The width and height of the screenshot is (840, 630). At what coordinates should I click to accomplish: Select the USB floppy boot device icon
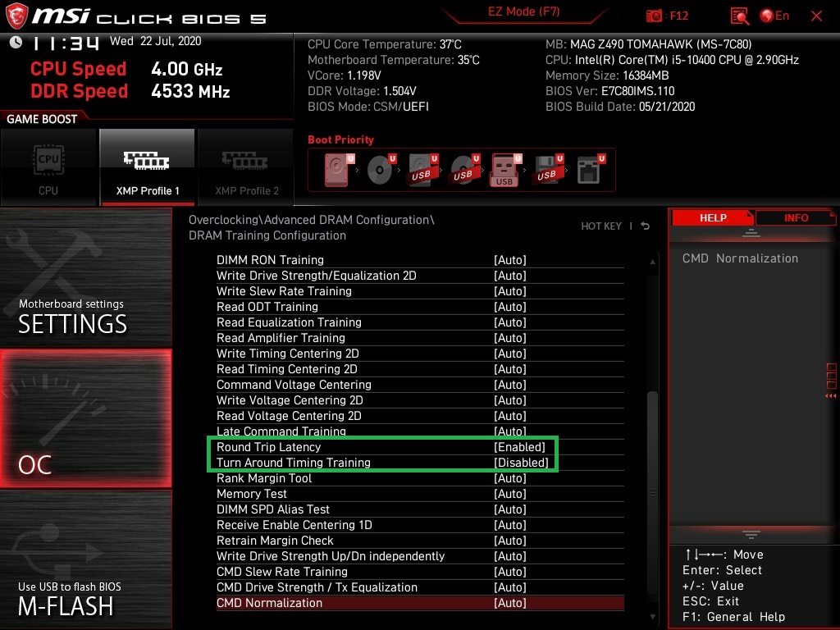click(547, 170)
